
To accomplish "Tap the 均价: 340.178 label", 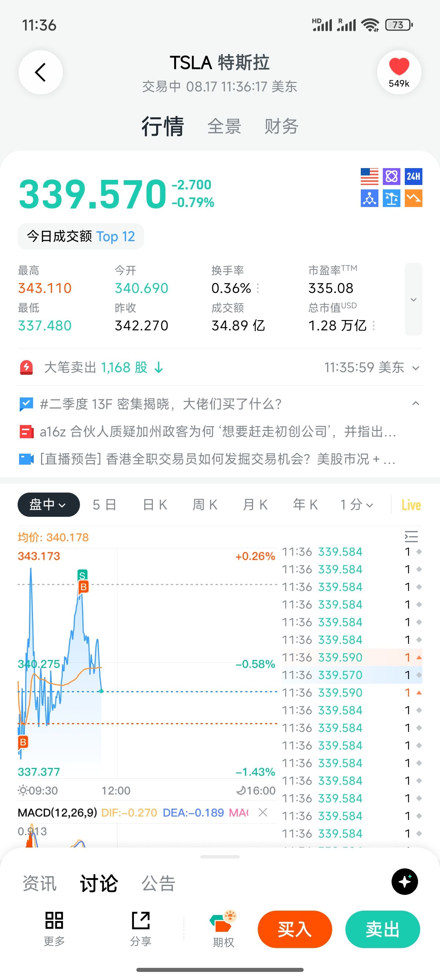I will coord(53,537).
